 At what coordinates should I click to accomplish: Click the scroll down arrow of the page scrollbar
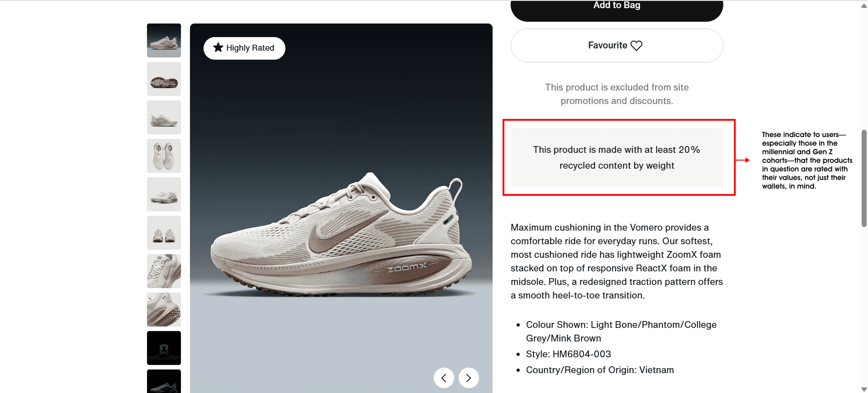(864, 389)
